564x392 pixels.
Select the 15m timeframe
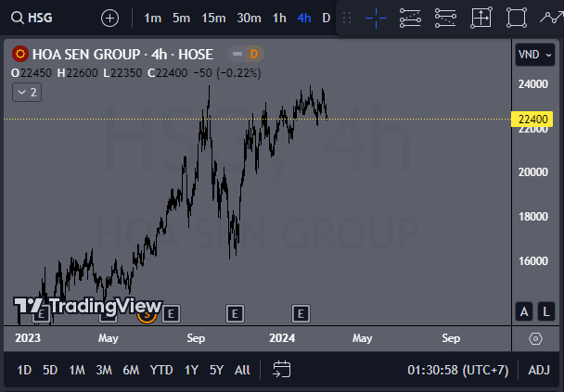point(213,18)
